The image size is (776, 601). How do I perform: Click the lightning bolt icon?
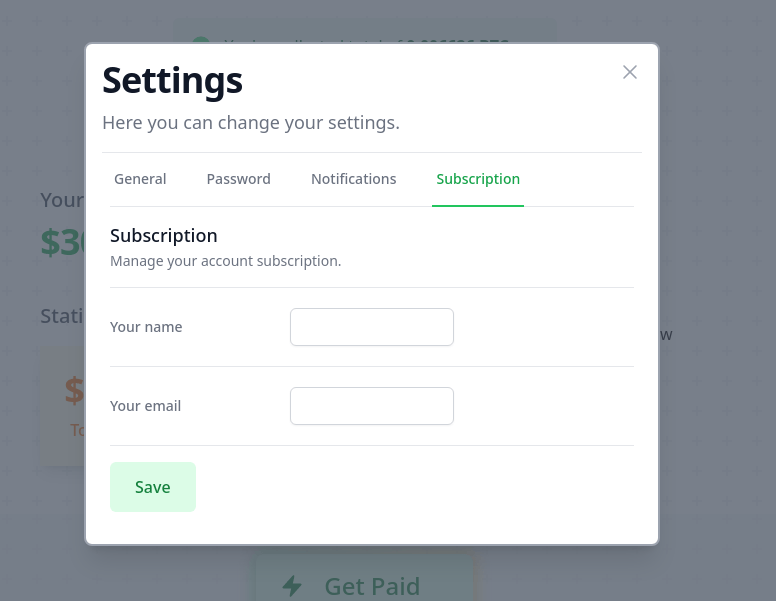tap(292, 585)
